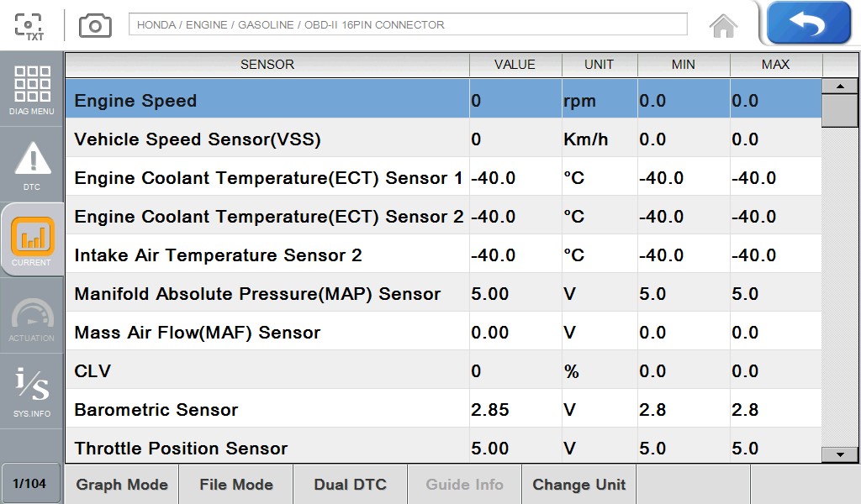Viewport: 861px width, 504px height.
Task: Switch to Graph Mode
Action: [x=122, y=485]
